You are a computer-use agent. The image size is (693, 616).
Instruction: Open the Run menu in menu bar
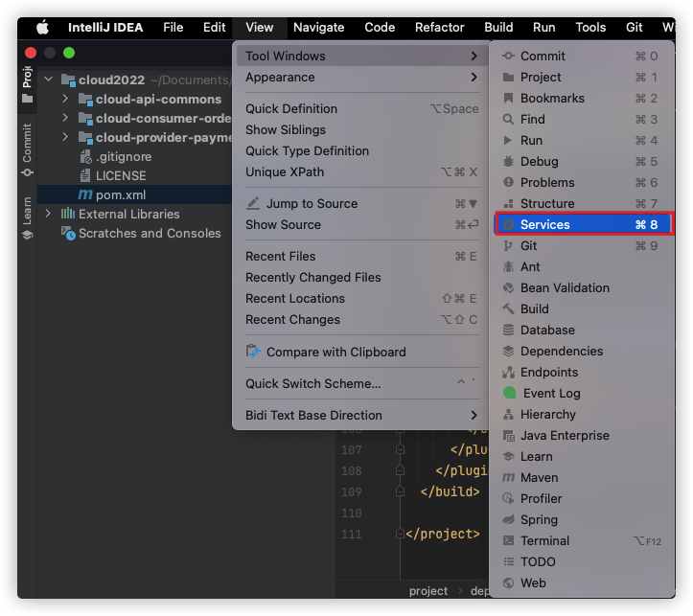coord(544,28)
